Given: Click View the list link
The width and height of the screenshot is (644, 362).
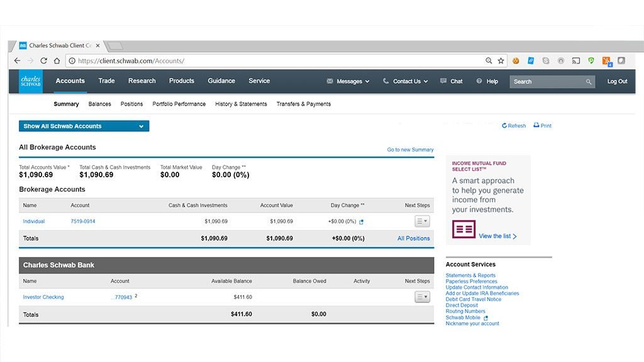Looking at the screenshot, I should tap(498, 236).
